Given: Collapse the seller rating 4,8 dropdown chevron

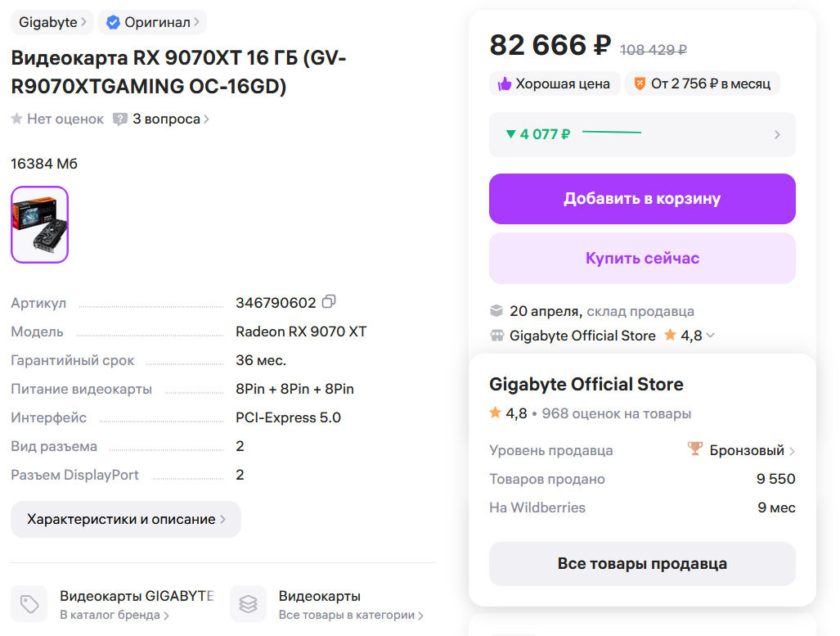Looking at the screenshot, I should 711,335.
